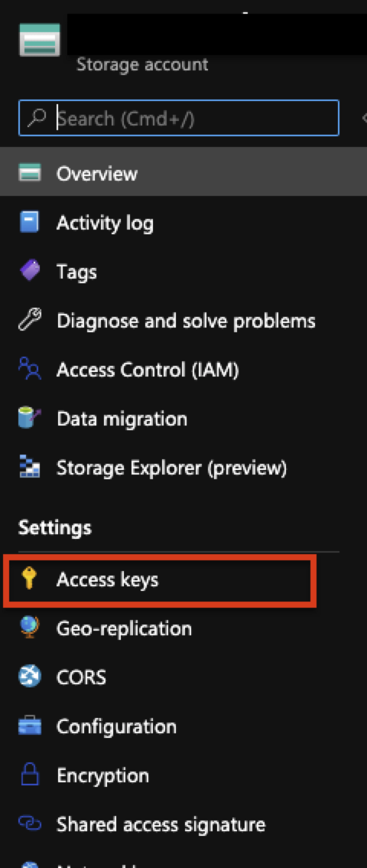
Task: Click the Storage Explorer icon
Action: coord(30,468)
